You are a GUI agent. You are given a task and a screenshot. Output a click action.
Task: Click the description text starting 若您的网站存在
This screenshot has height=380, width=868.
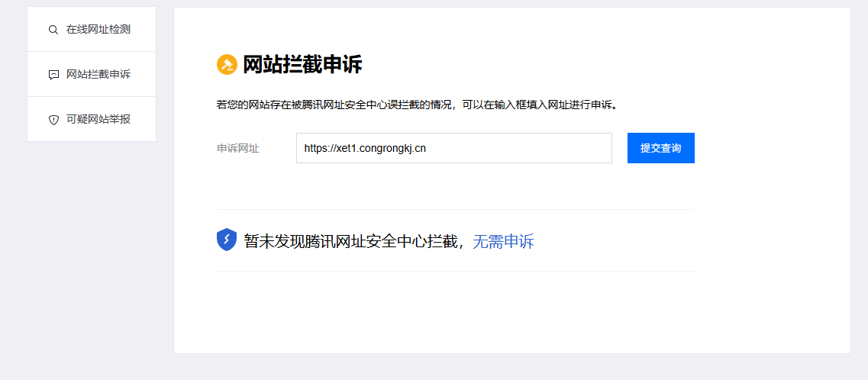[417, 105]
